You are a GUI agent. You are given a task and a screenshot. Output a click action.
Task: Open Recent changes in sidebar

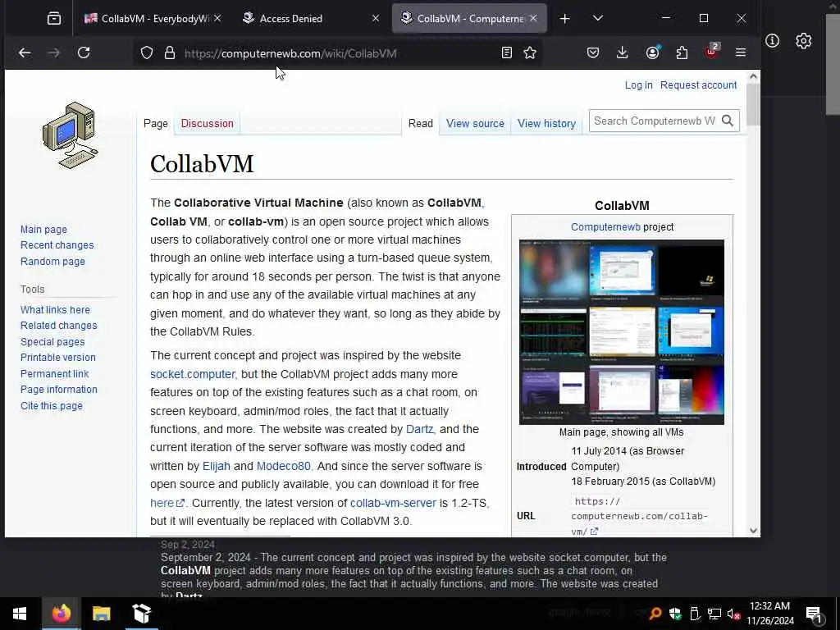(57, 245)
